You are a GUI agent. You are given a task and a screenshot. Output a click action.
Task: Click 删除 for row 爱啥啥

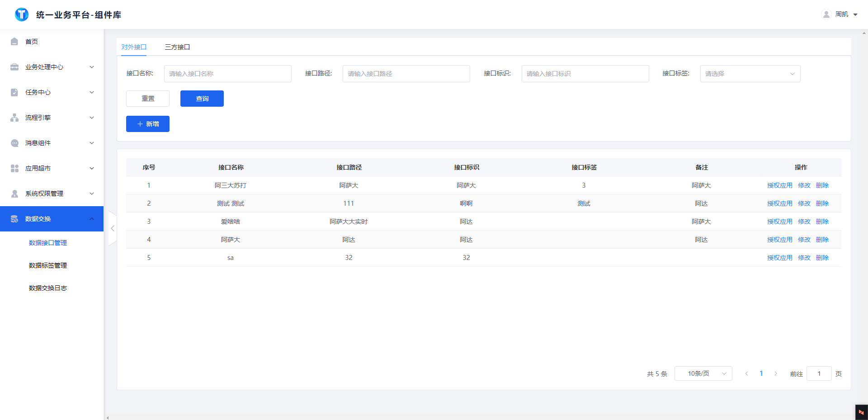822,222
